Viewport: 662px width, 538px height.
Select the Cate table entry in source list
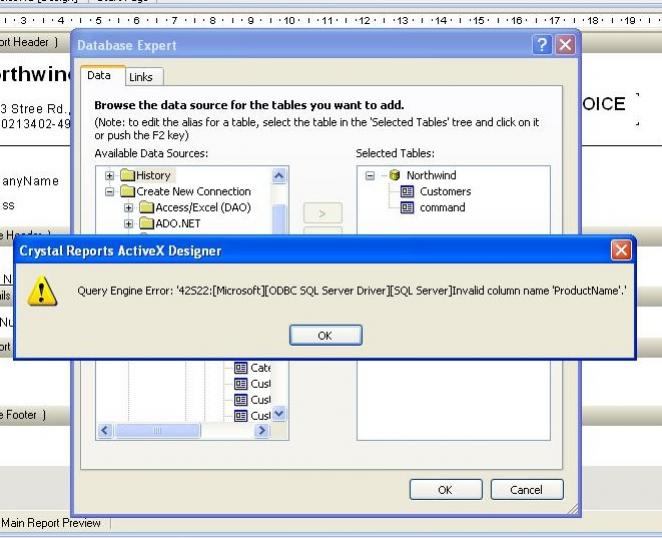click(260, 368)
